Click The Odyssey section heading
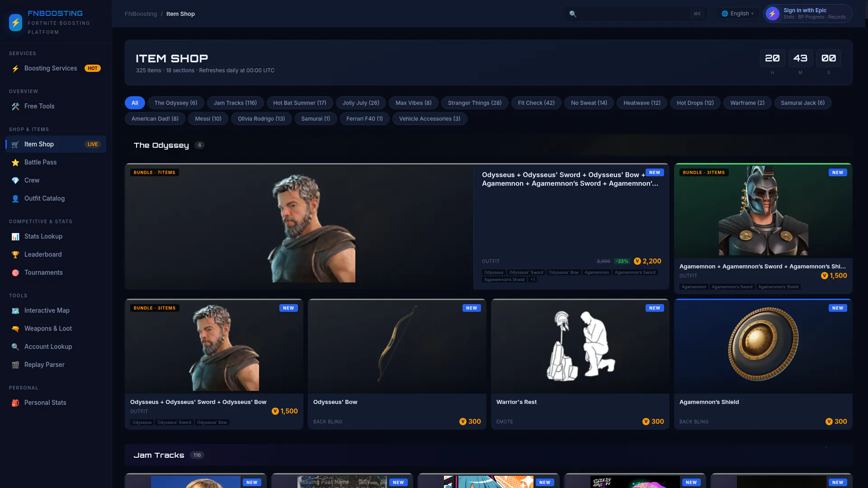Image resolution: width=868 pixels, height=488 pixels. pos(161,145)
